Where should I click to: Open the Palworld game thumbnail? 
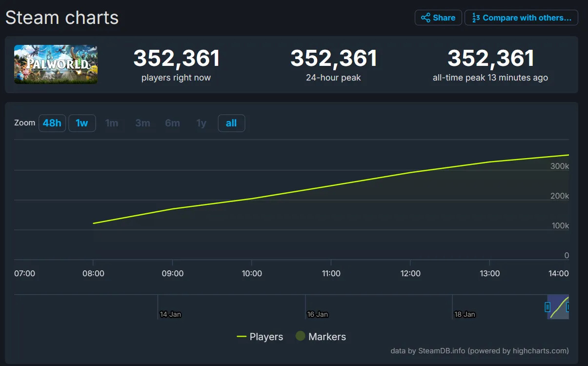pos(56,64)
